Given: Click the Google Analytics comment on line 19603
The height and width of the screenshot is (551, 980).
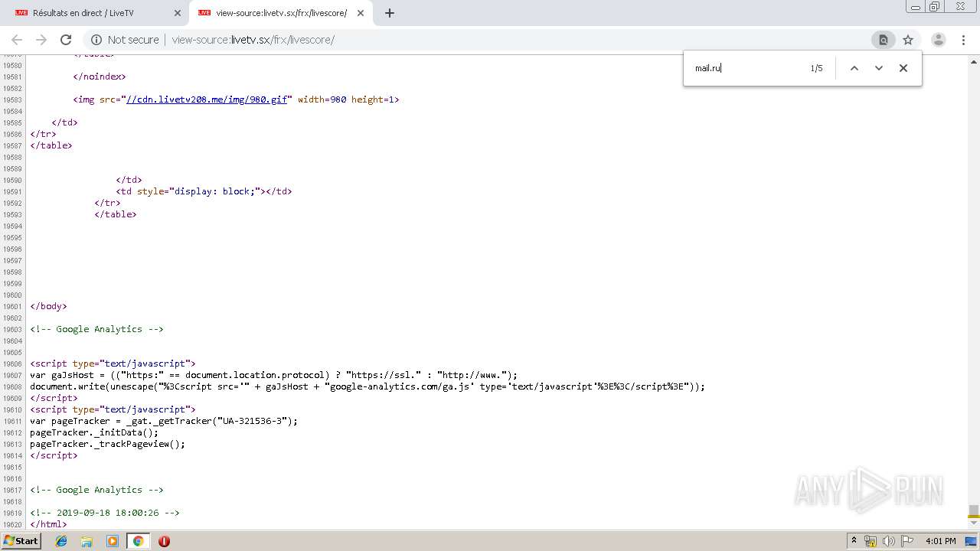Looking at the screenshot, I should (96, 329).
